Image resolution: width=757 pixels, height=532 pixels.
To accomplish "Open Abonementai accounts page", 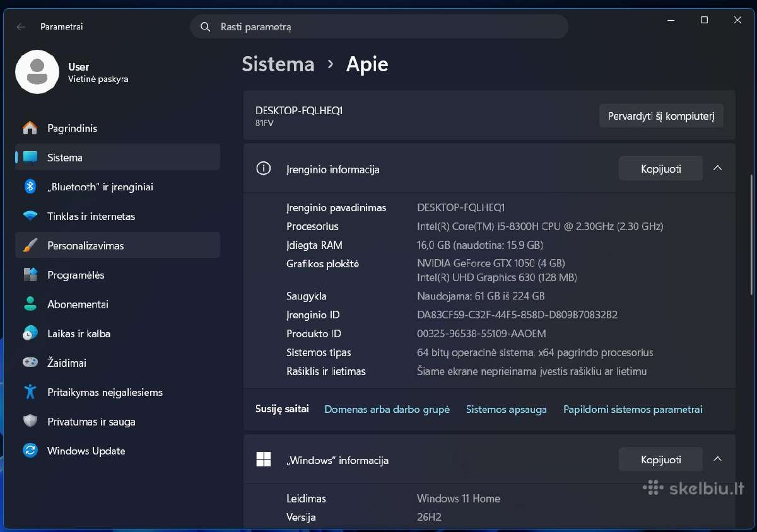I will coord(117,304).
